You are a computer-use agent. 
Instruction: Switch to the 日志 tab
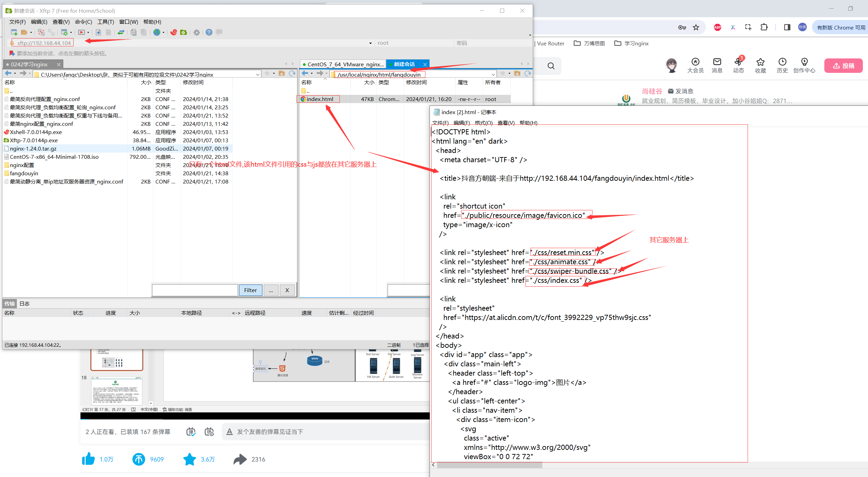pos(24,303)
